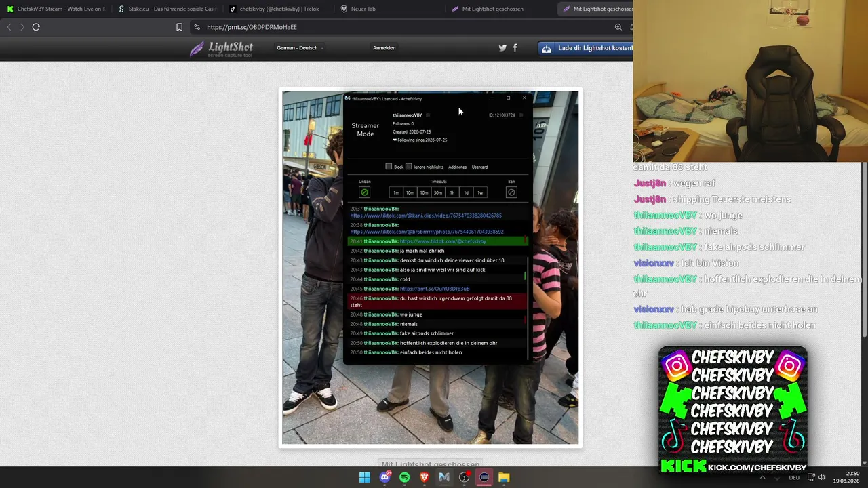Open the prnt.sc/OuilU3Diq3uB link
The image size is (868, 488).
click(435, 289)
